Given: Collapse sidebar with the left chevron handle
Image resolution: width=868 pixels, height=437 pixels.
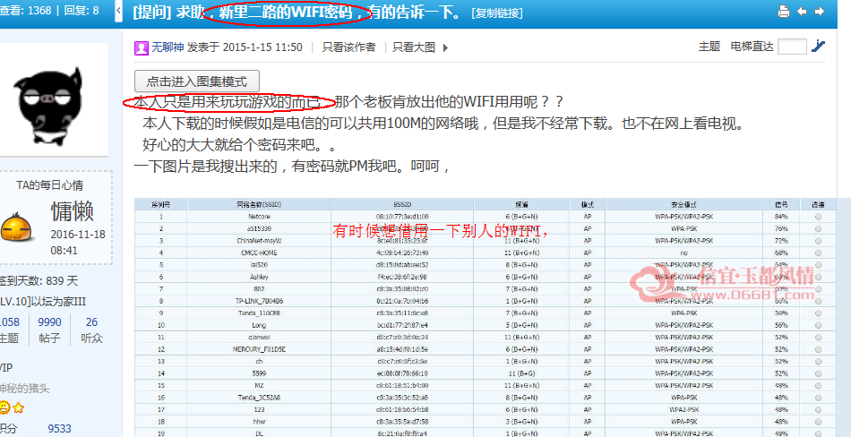Looking at the screenshot, I should click(118, 11).
